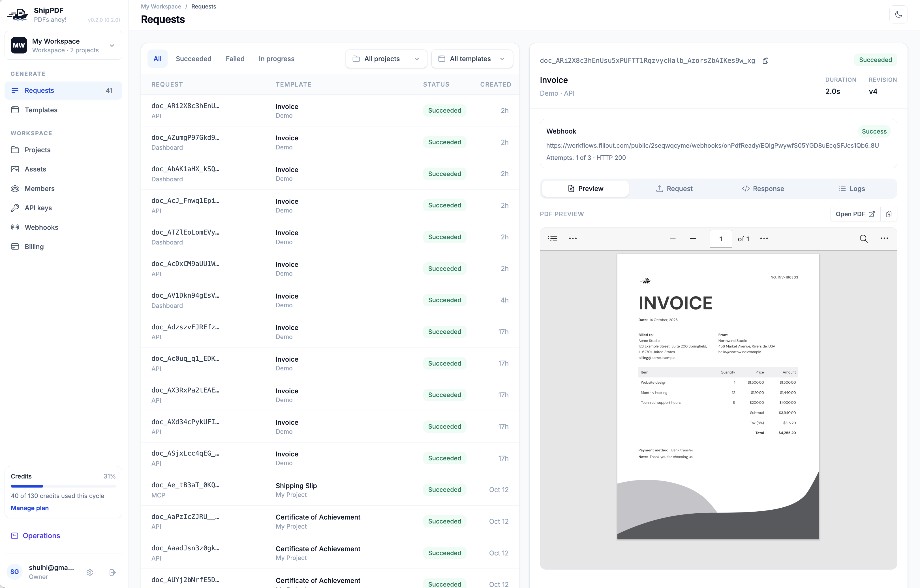The width and height of the screenshot is (920, 588).
Task: Click the Manage plan link
Action: 30,508
